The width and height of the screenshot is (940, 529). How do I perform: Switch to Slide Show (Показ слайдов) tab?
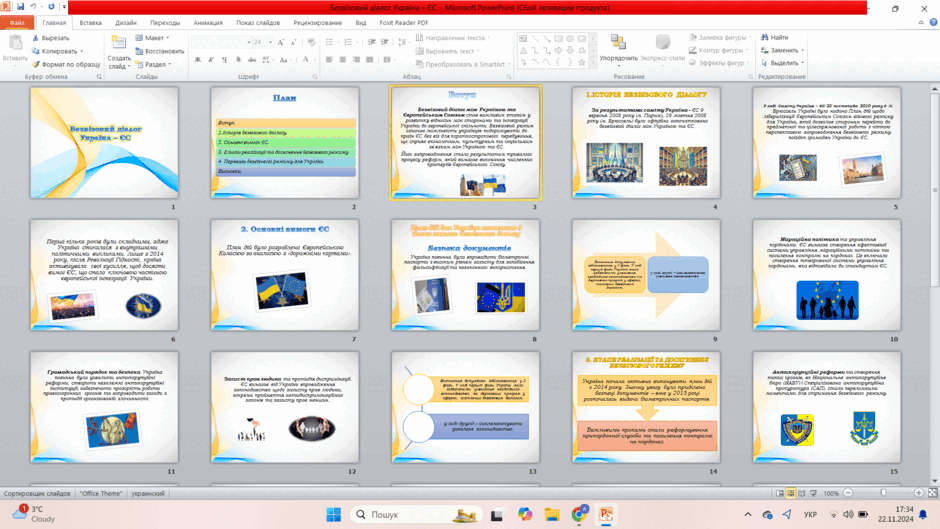[x=258, y=23]
